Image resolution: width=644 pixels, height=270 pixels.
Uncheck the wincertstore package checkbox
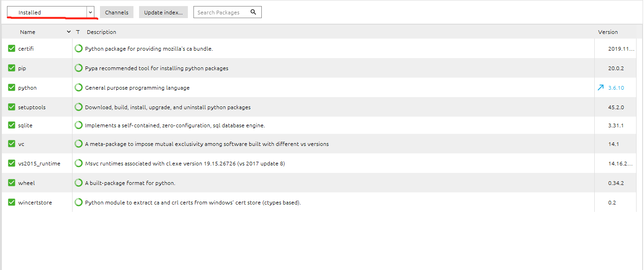[x=12, y=202]
